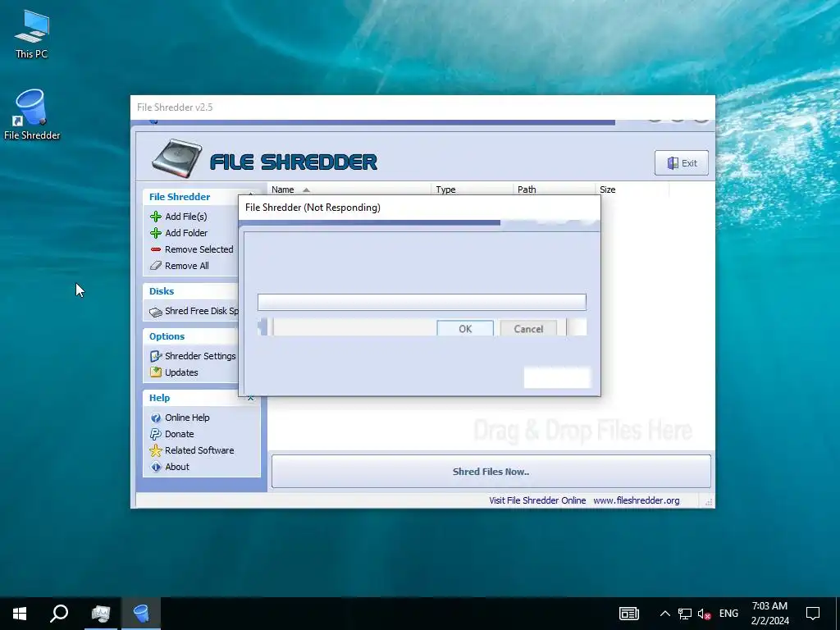Click the taskbar clock showing 7:03 AM
Screen dimensions: 840x630
click(x=769, y=614)
